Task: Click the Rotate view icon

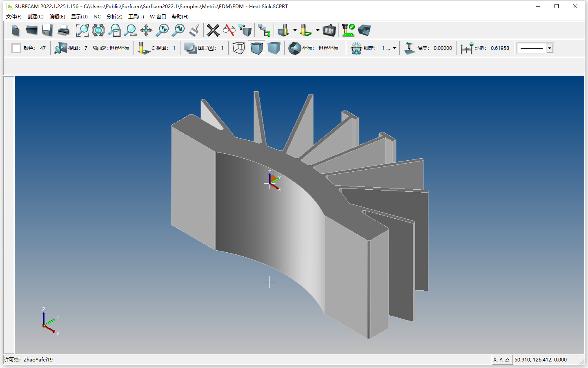Action: [x=98, y=30]
